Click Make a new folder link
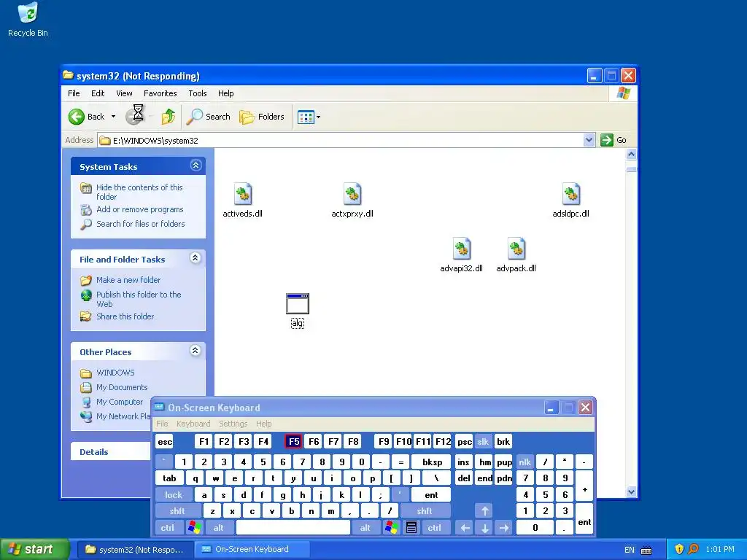Image resolution: width=747 pixels, height=560 pixels. 128,280
